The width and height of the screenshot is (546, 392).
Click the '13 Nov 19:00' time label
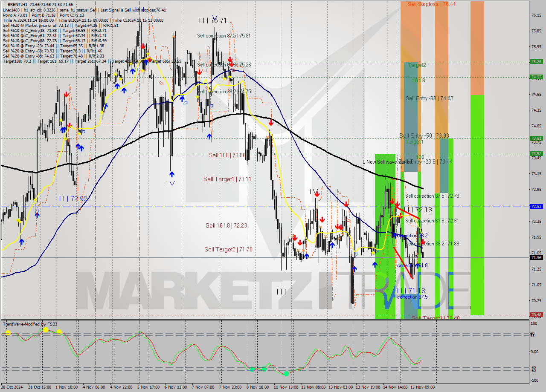tap(367, 387)
